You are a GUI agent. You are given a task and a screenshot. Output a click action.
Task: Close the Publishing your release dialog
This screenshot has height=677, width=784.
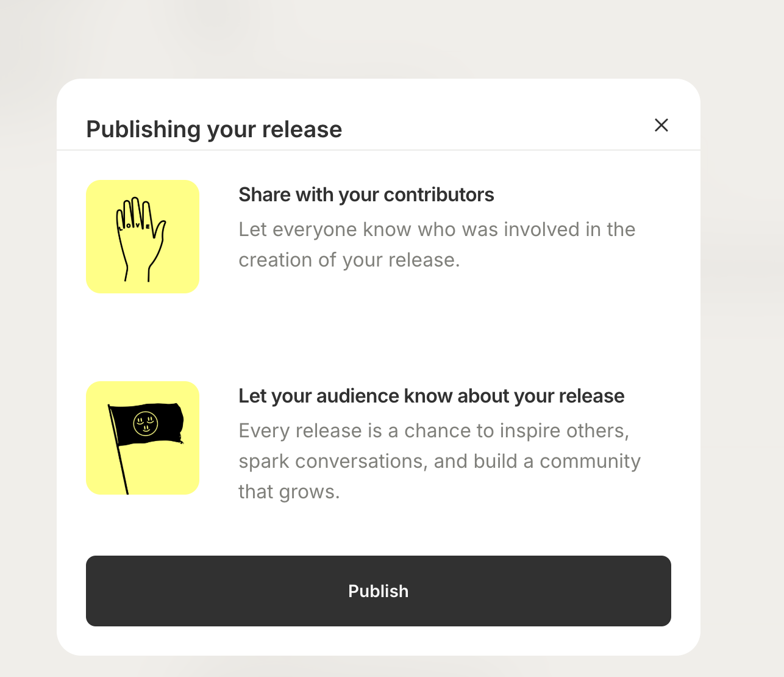661,125
